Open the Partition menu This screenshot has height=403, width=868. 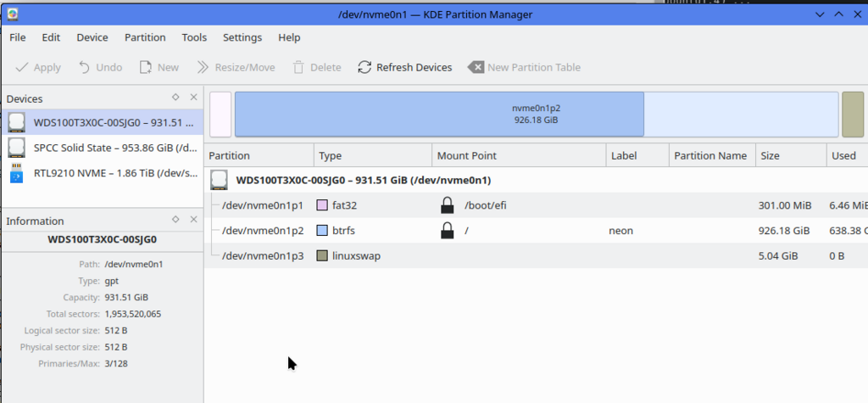(x=145, y=37)
